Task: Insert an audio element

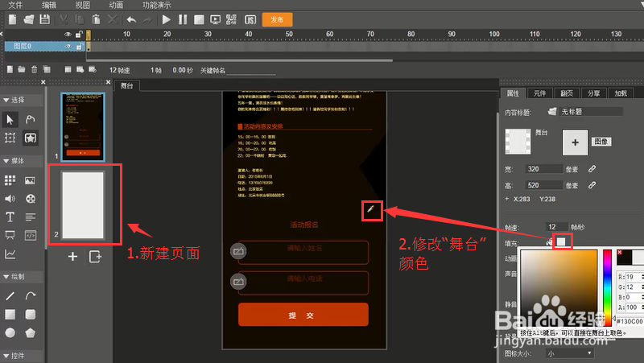Action: (10, 199)
